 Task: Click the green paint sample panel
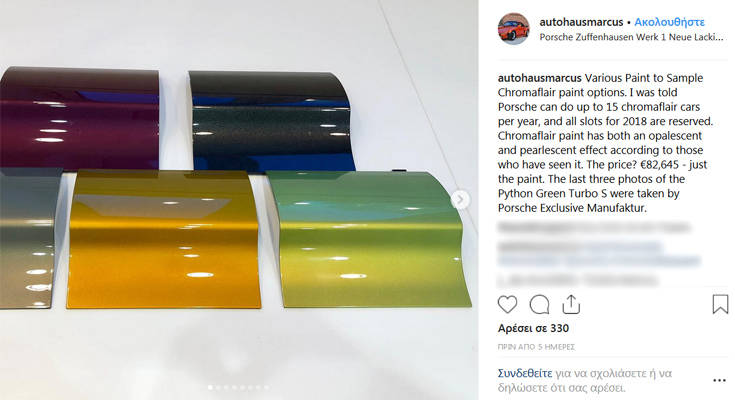tap(368, 239)
